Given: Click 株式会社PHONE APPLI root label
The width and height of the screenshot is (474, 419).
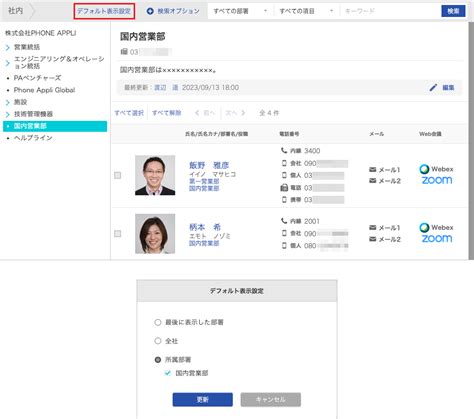Looking at the screenshot, I should [40, 33].
